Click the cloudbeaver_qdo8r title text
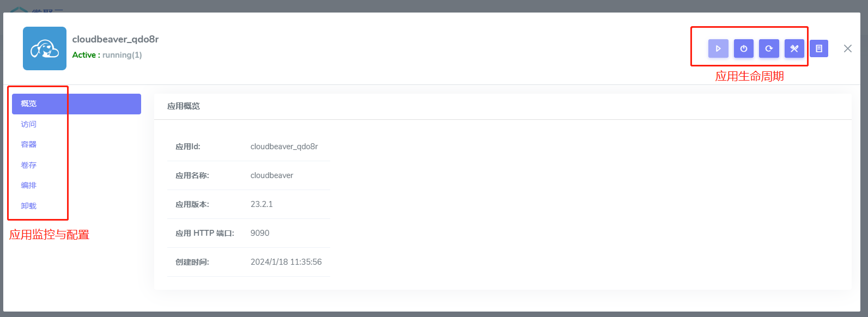The image size is (868, 317). (116, 39)
